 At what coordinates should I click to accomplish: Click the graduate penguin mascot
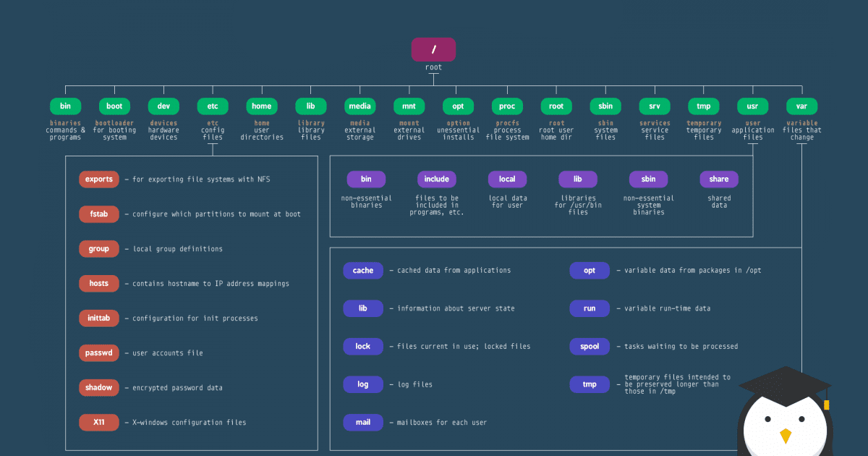coord(785,413)
